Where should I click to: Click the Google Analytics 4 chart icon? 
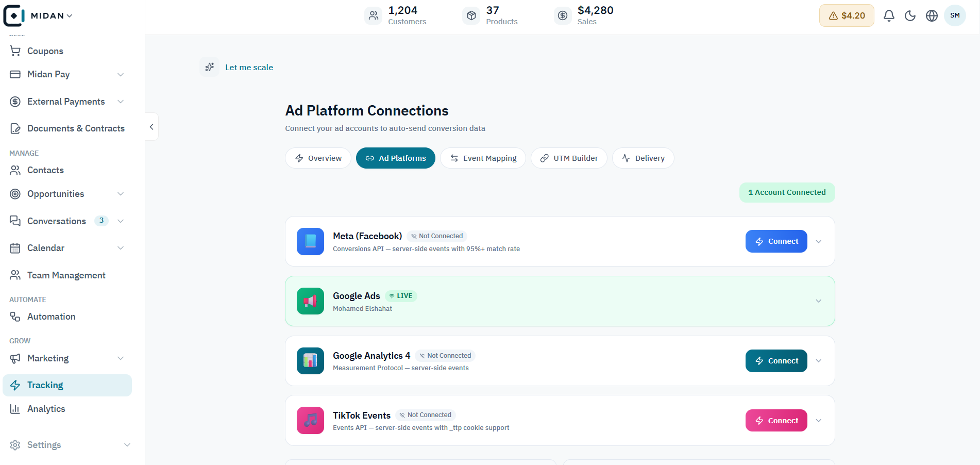(310, 361)
